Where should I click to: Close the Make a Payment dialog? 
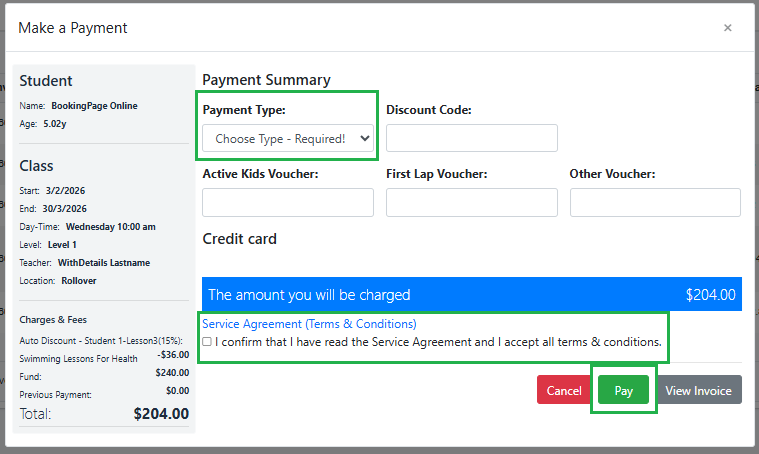pyautogui.click(x=727, y=28)
